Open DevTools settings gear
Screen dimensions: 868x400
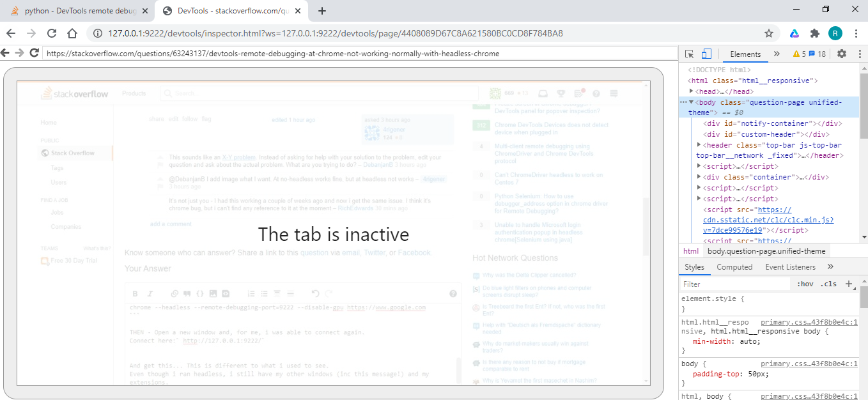[x=842, y=54]
